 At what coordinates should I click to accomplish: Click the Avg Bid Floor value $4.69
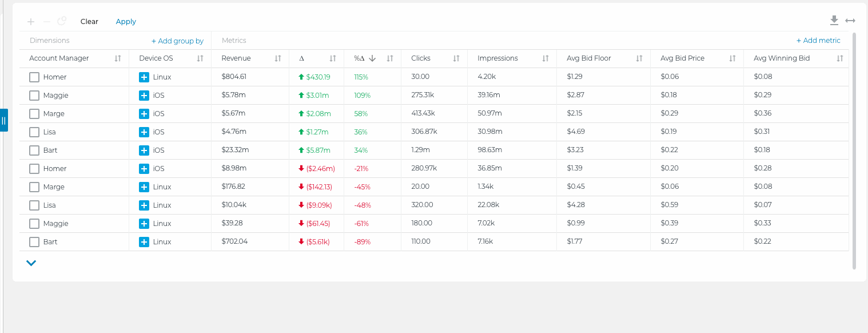(575, 132)
